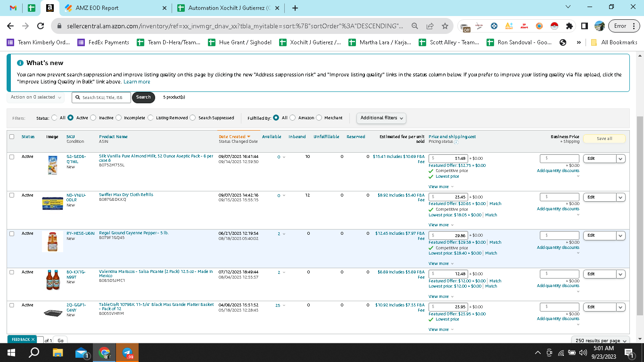Click the price field showing 31.48
The image size is (644, 362).
coord(448,158)
